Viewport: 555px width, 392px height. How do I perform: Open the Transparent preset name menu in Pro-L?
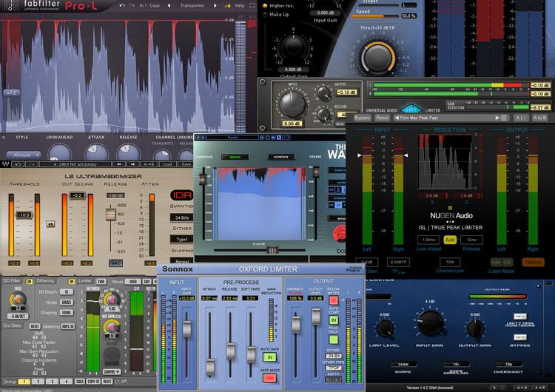(x=192, y=6)
